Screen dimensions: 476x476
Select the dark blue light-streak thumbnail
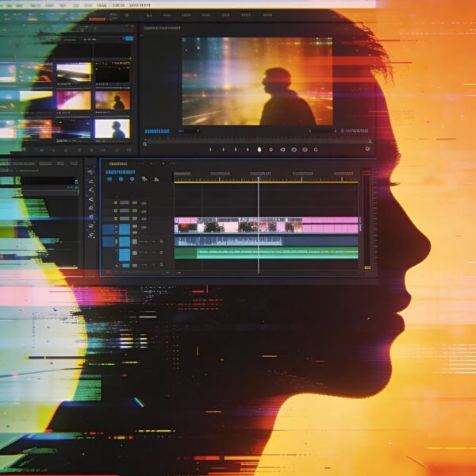pyautogui.click(x=74, y=129)
